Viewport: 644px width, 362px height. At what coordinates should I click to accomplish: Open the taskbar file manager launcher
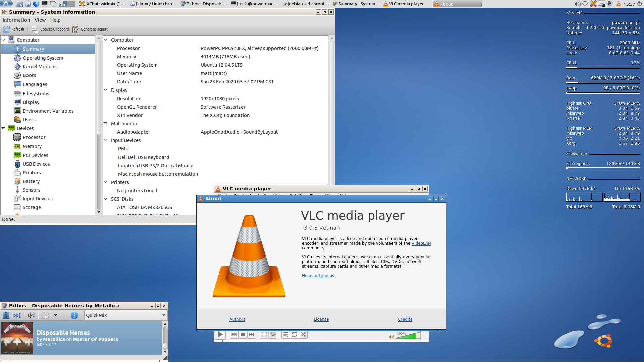click(19, 4)
